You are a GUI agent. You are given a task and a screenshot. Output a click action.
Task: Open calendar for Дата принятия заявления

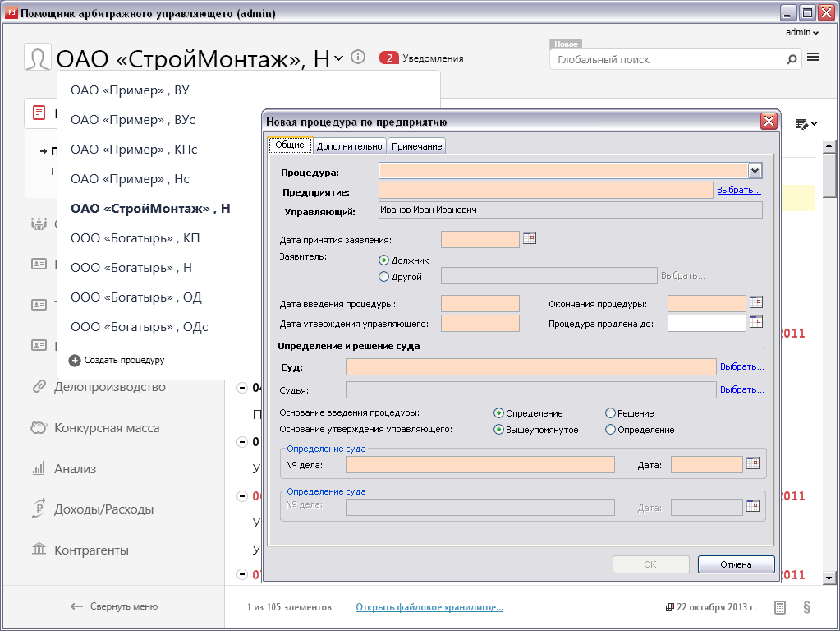(x=530, y=238)
